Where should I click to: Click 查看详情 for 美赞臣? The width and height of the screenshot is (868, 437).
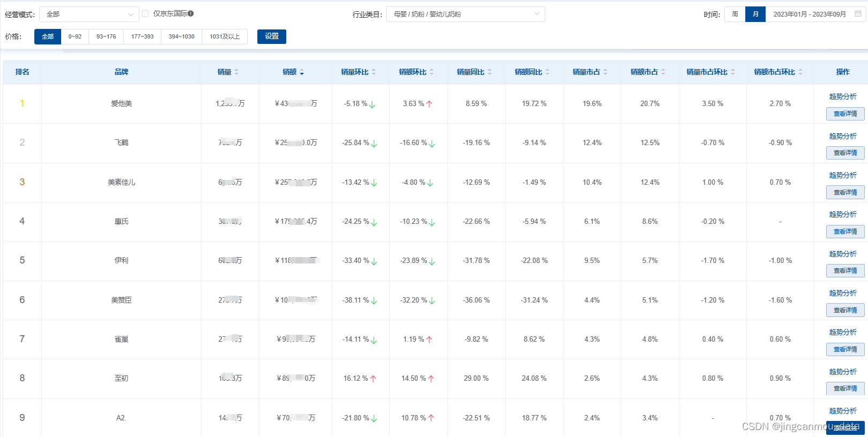click(845, 310)
